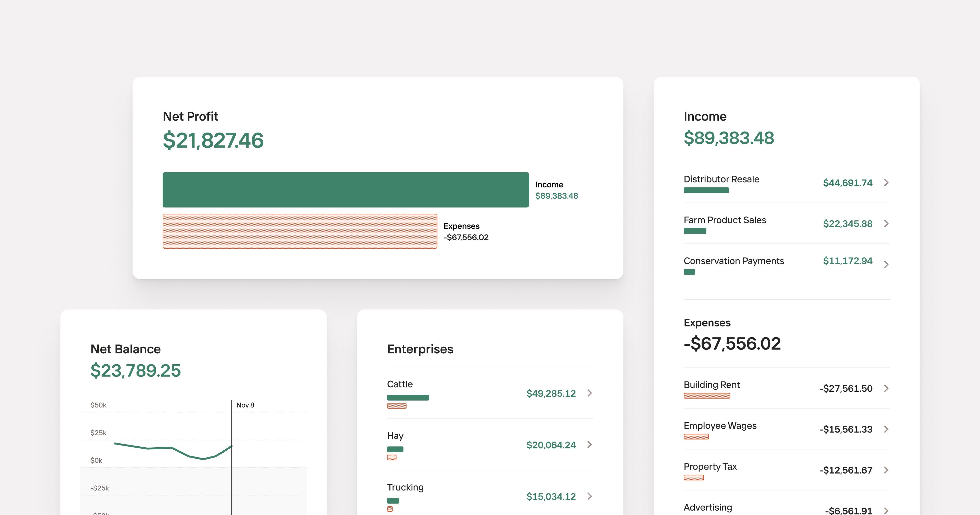Open Farm Product Sales chevron arrow

pyautogui.click(x=886, y=223)
